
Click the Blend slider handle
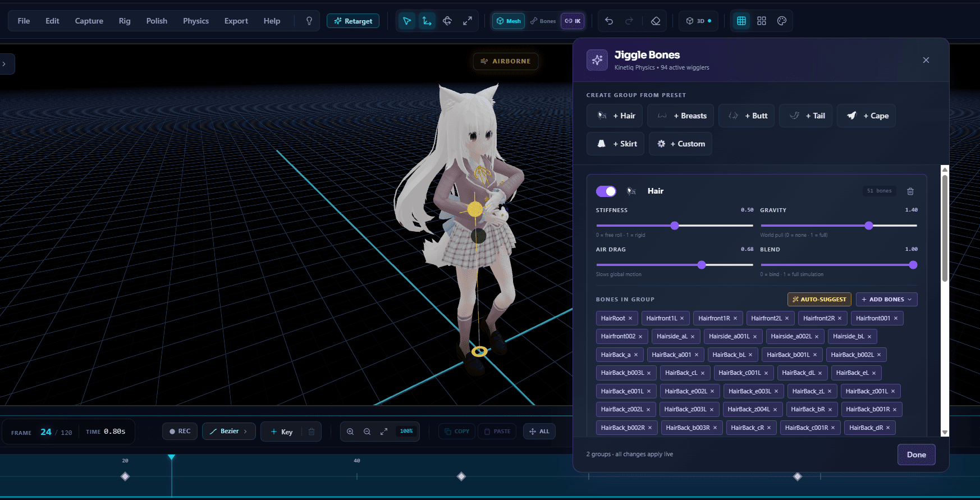913,265
